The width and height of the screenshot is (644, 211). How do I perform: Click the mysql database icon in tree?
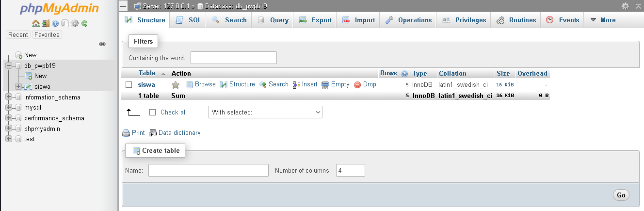point(19,108)
